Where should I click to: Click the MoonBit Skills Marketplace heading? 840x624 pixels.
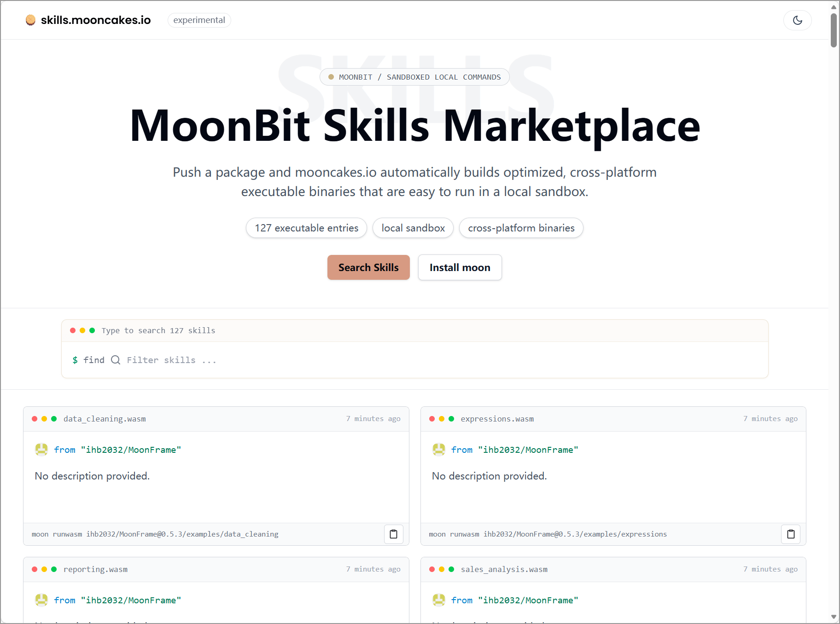(x=415, y=126)
